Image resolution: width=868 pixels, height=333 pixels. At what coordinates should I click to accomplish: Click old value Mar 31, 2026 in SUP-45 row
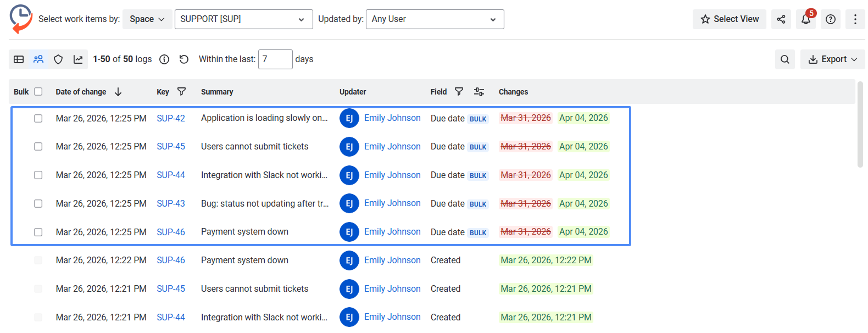tap(526, 147)
